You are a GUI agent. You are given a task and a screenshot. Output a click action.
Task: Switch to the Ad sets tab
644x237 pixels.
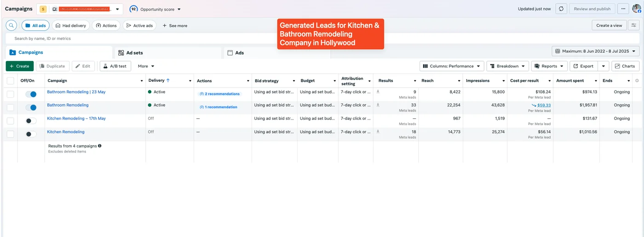134,53
